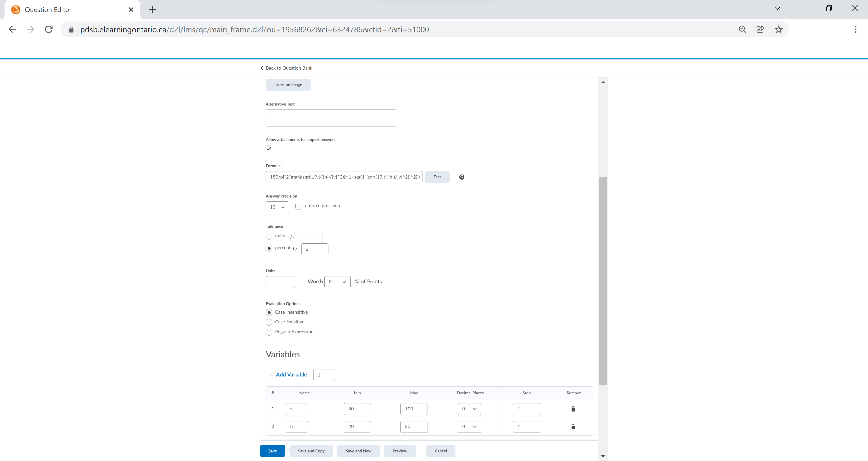Image resolution: width=868 pixels, height=461 pixels.
Task: Click the Add Variable link
Action: click(x=291, y=375)
